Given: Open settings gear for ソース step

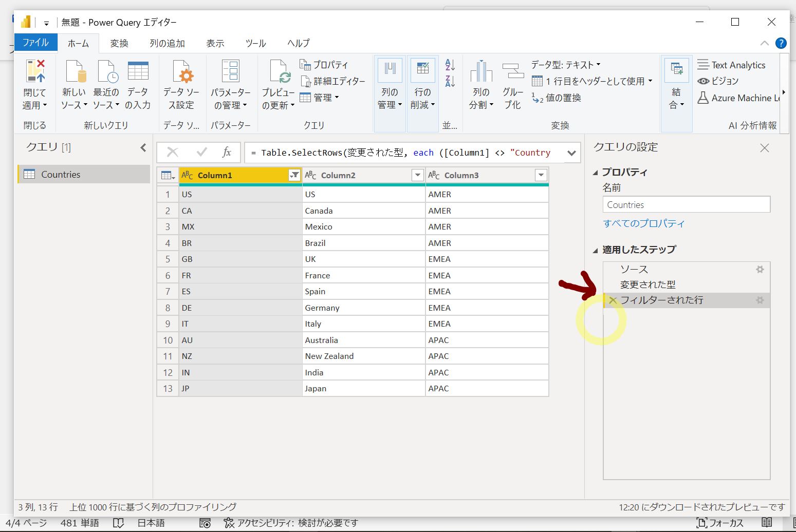Looking at the screenshot, I should tap(760, 269).
